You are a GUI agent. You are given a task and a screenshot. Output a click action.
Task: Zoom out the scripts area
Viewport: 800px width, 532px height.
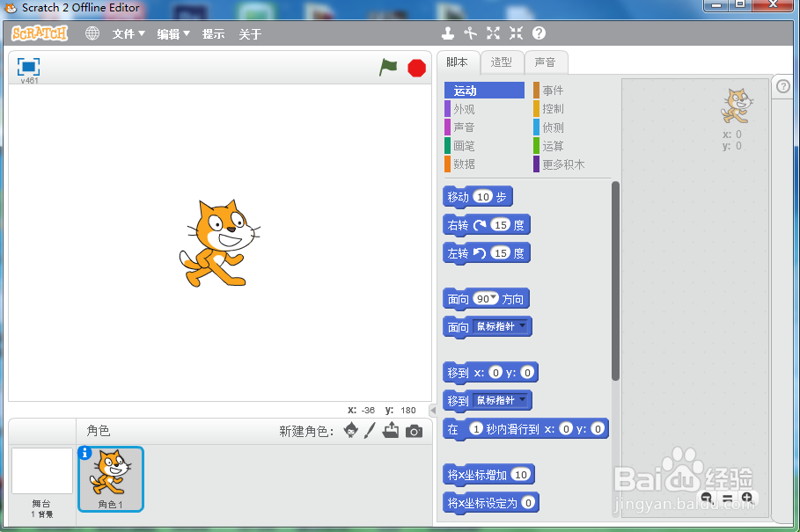point(707,498)
